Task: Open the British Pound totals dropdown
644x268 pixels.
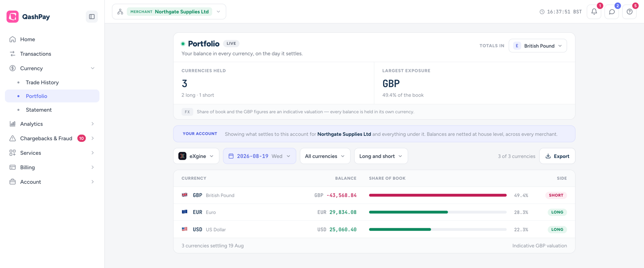Action: coord(538,46)
